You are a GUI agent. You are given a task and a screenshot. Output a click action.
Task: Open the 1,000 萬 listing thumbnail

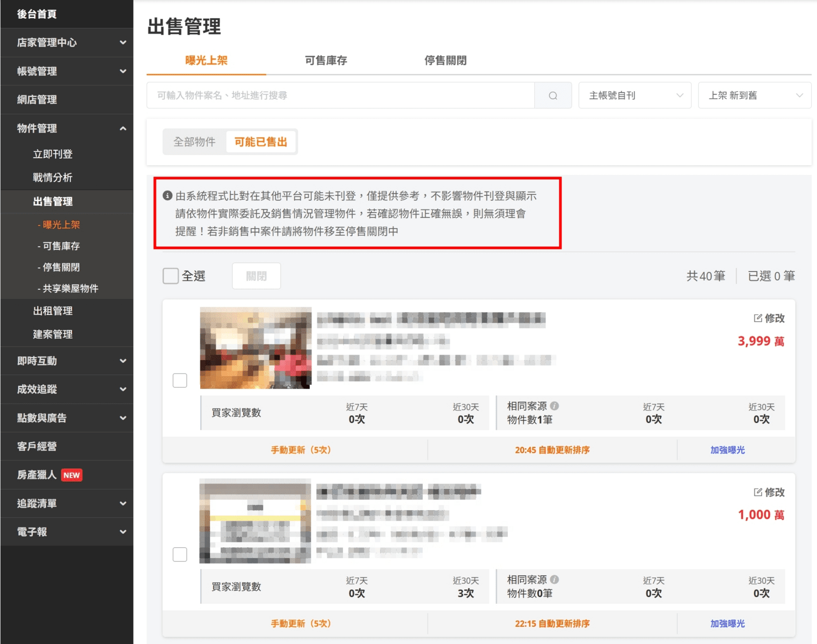[256, 522]
